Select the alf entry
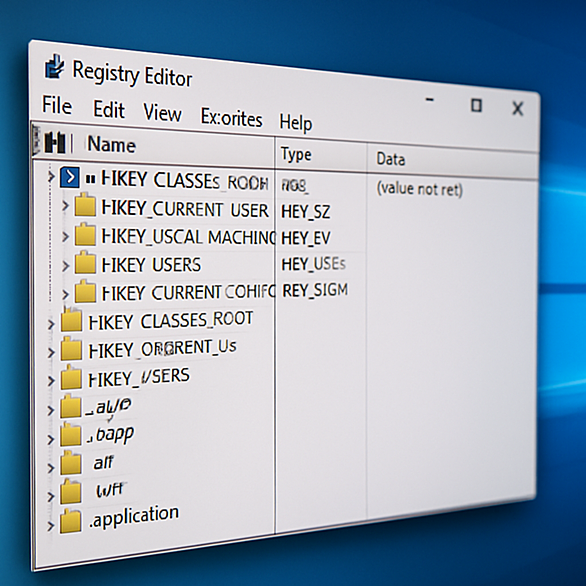Image resolution: width=586 pixels, height=586 pixels. 103,463
